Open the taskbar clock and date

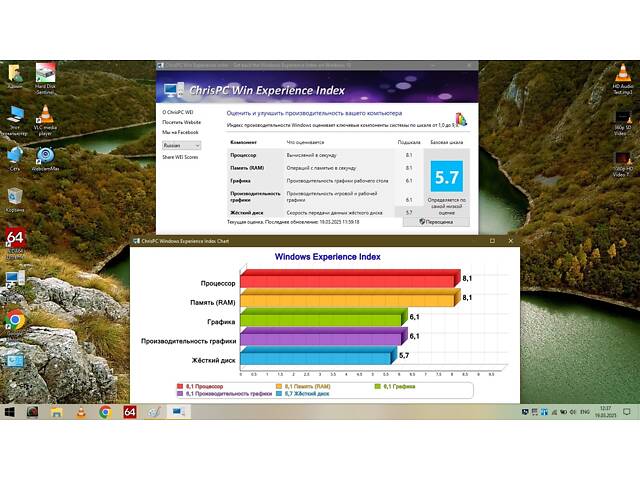pyautogui.click(x=605, y=412)
